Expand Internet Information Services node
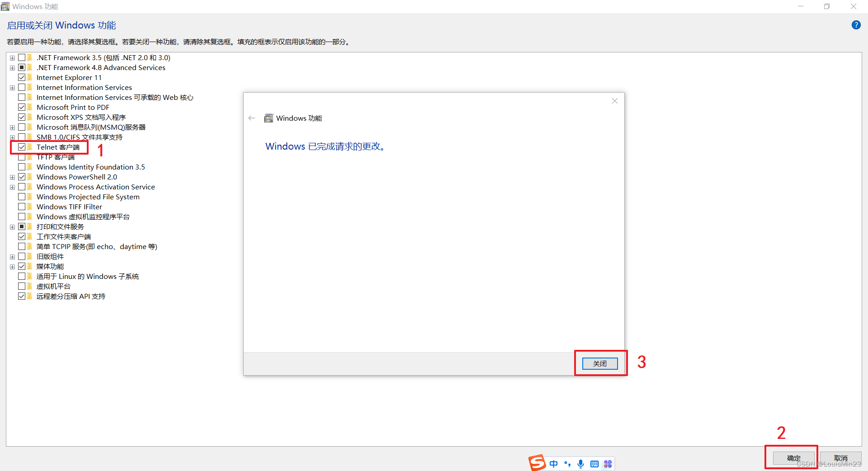The height and width of the screenshot is (471, 868). [12, 88]
